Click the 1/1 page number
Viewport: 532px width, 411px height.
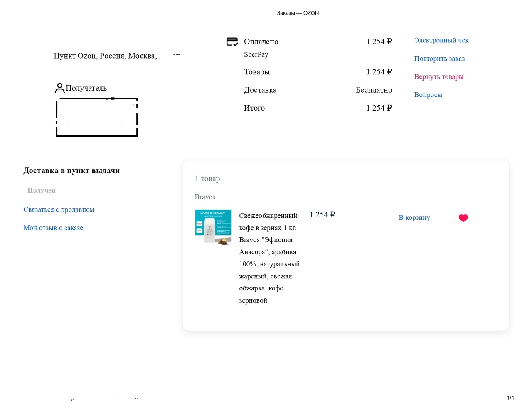[x=510, y=398]
